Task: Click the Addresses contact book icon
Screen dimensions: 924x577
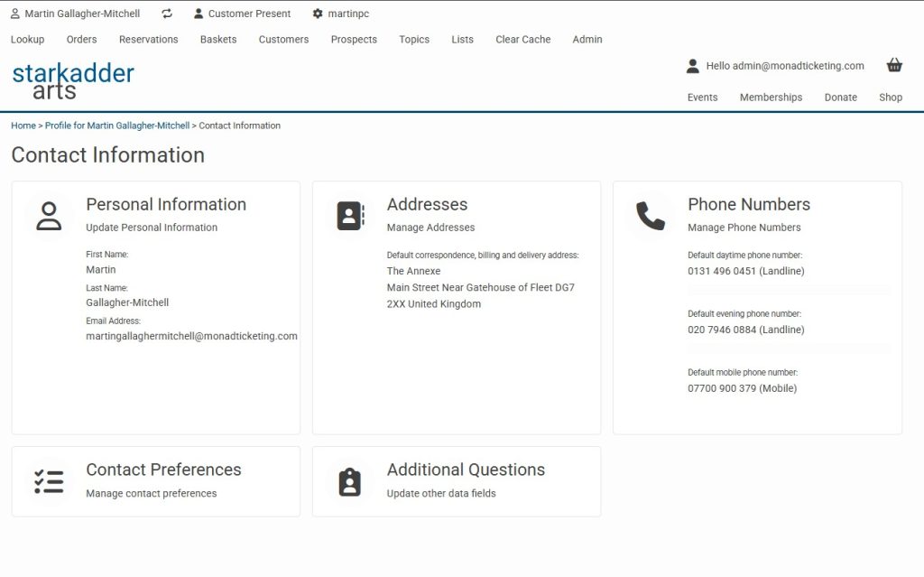Action: (350, 217)
